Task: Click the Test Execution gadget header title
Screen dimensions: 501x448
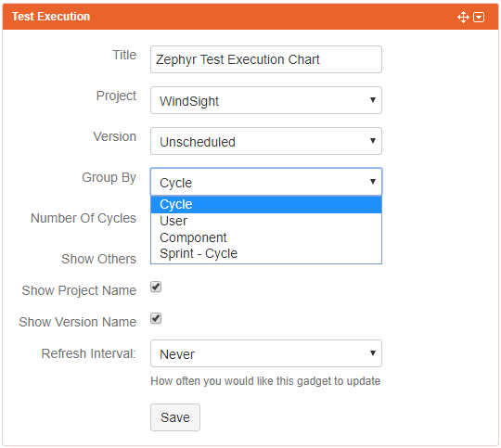Action: pyautogui.click(x=51, y=17)
